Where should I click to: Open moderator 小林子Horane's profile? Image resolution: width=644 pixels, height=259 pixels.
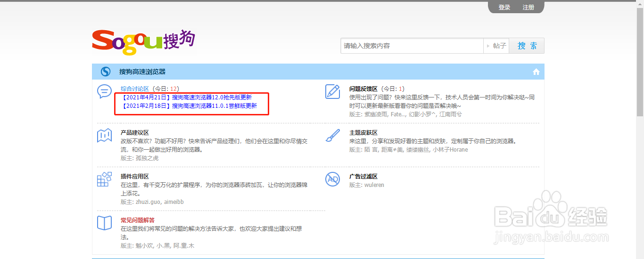tap(451, 150)
